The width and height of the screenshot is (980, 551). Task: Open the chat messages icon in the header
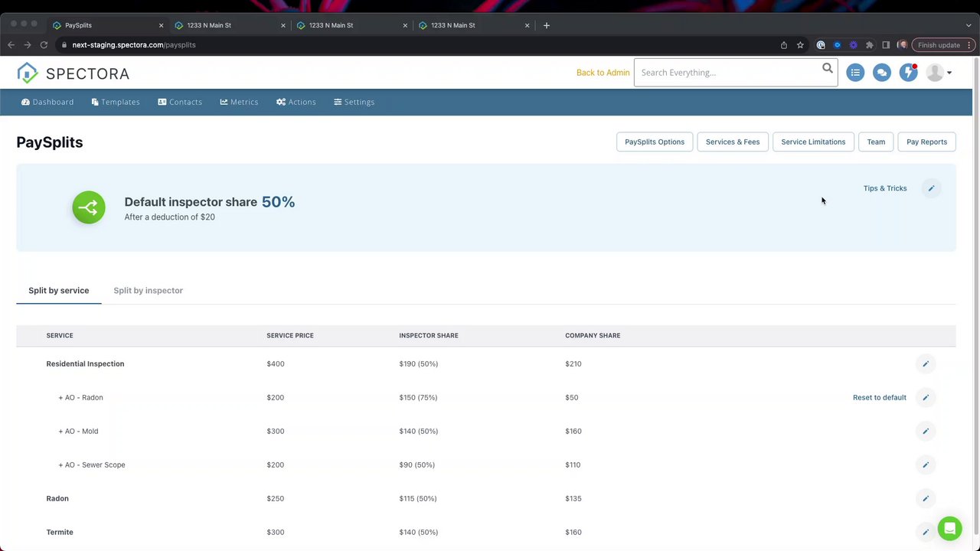coord(882,73)
